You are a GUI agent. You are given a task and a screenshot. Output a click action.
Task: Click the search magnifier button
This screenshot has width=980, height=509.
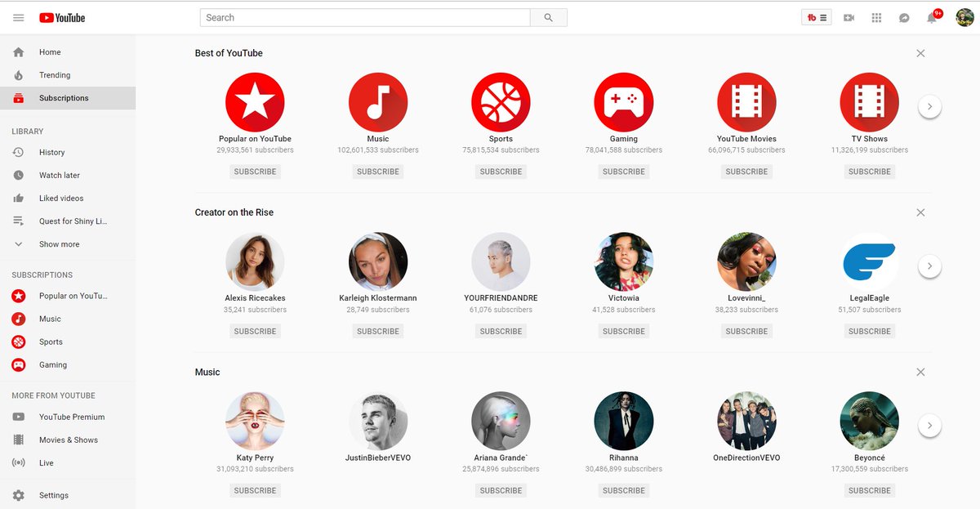pyautogui.click(x=549, y=17)
